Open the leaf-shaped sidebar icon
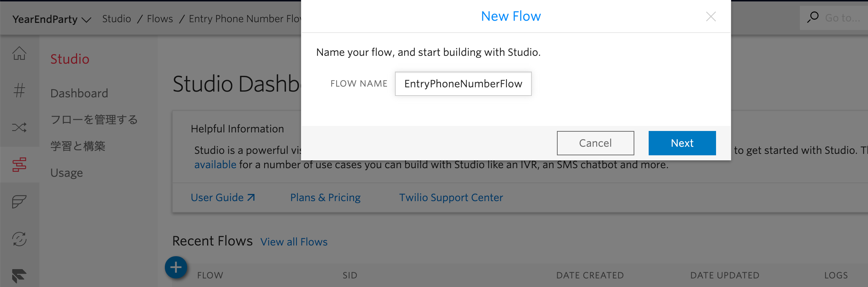868x287 pixels. (x=19, y=201)
